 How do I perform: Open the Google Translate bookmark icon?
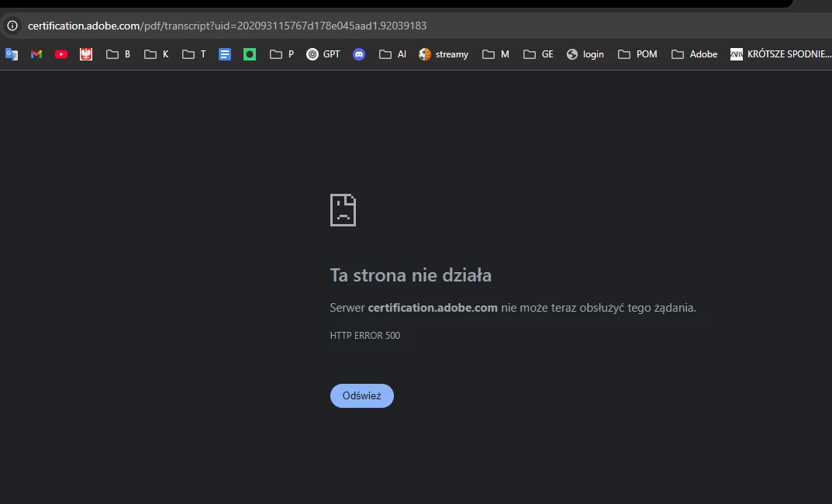click(12, 54)
